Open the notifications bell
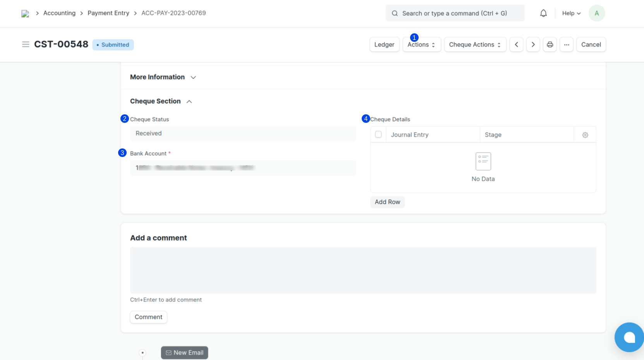 click(543, 13)
